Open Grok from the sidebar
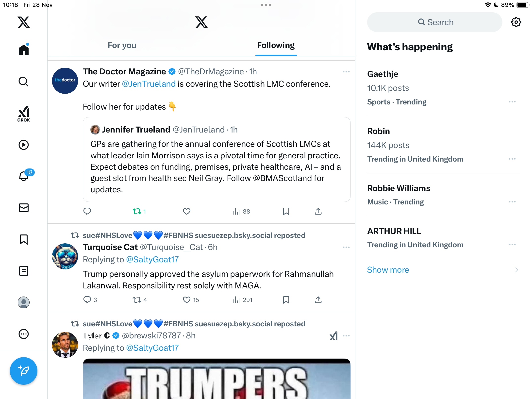The width and height of the screenshot is (532, 399). [x=24, y=114]
